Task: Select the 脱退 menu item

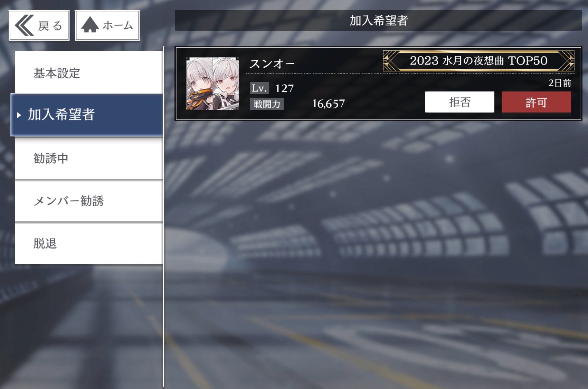Action: click(89, 243)
